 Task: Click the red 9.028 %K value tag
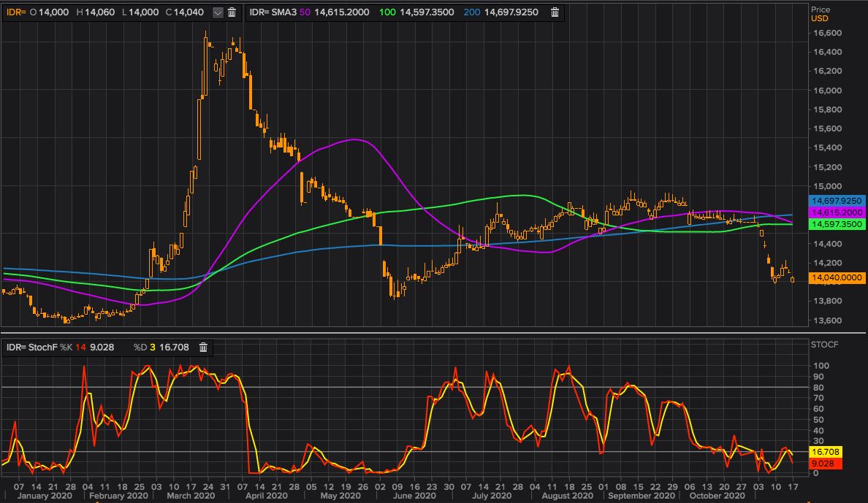826,464
